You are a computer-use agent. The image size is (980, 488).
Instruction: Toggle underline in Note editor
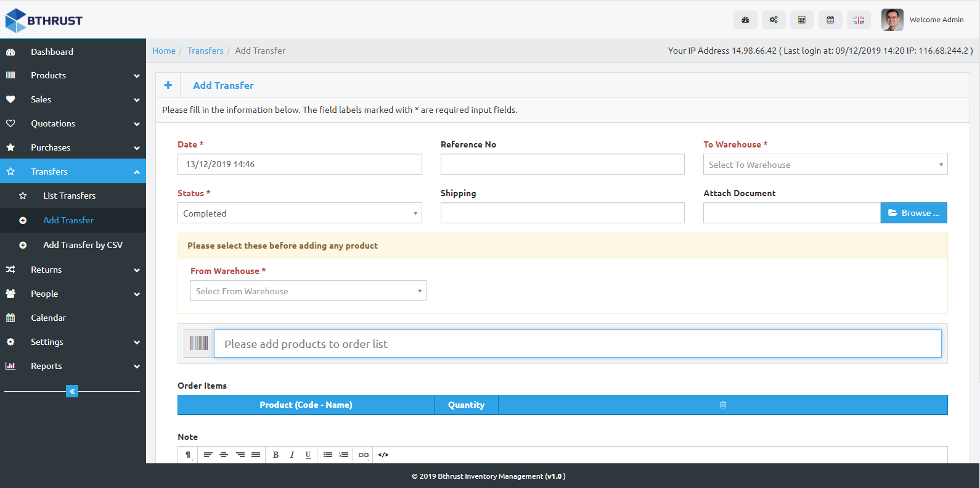pyautogui.click(x=308, y=455)
